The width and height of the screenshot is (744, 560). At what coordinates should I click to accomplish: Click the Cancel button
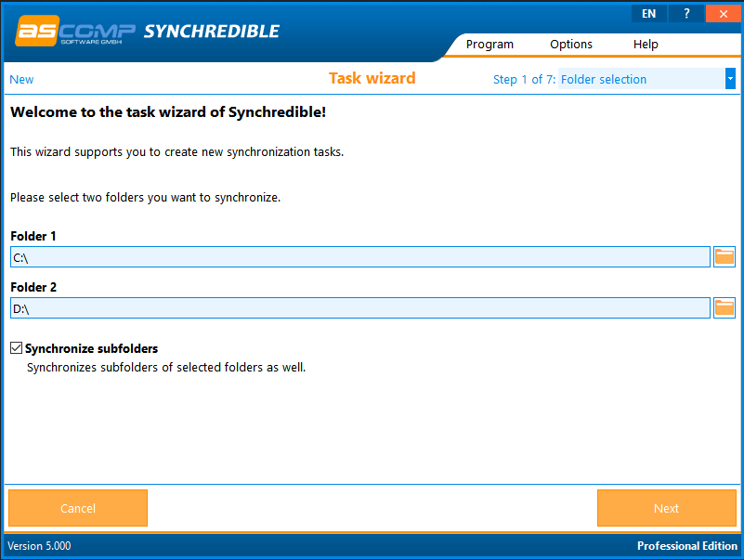(x=78, y=508)
